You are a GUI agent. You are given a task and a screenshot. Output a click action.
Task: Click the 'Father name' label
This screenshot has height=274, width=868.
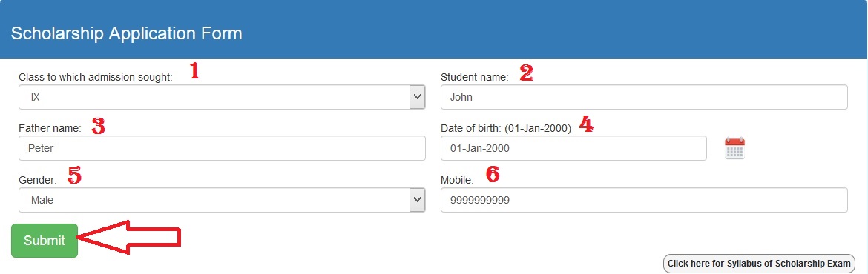point(50,128)
